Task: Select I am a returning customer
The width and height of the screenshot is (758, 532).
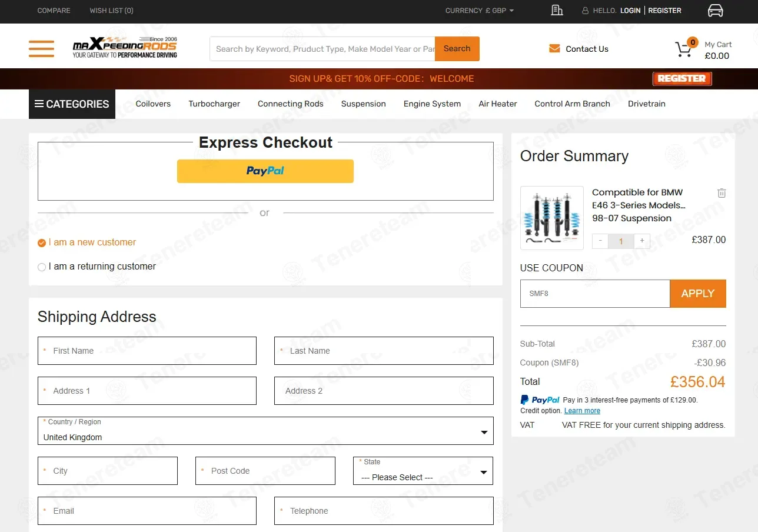Action: pos(97,267)
